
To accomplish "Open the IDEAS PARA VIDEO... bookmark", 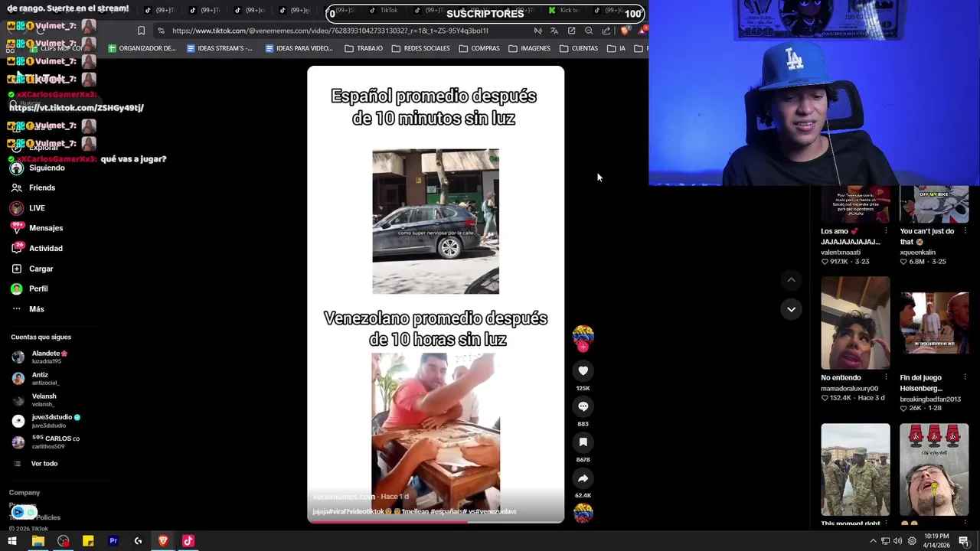I will pos(299,48).
